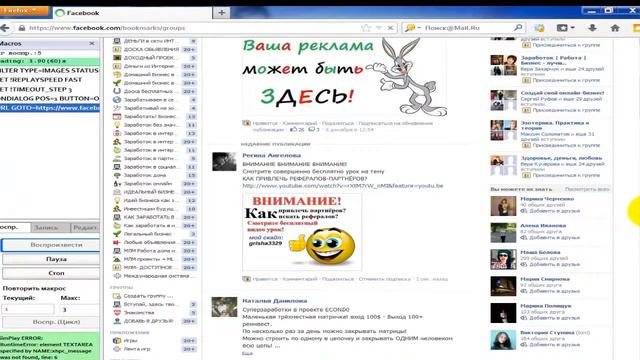
Task: Open Наталья Данилова profile link
Action: [x=275, y=301]
